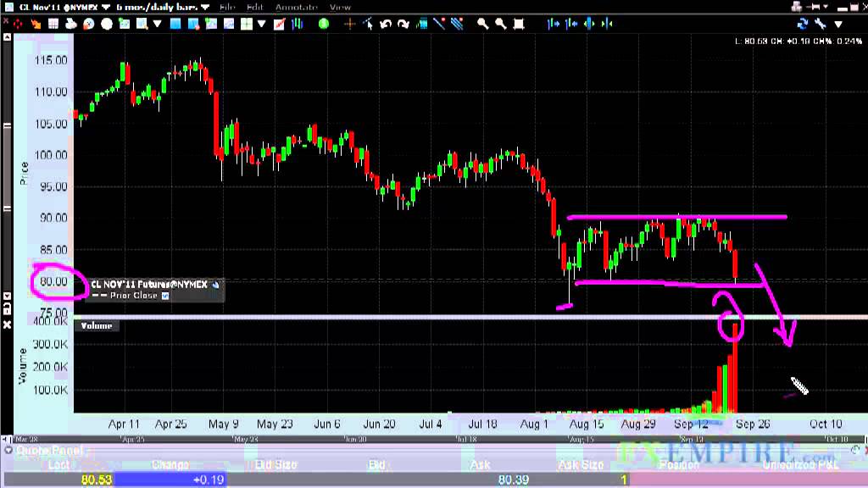
Task: Click the Change value +0.19 cell
Action: 170,480
